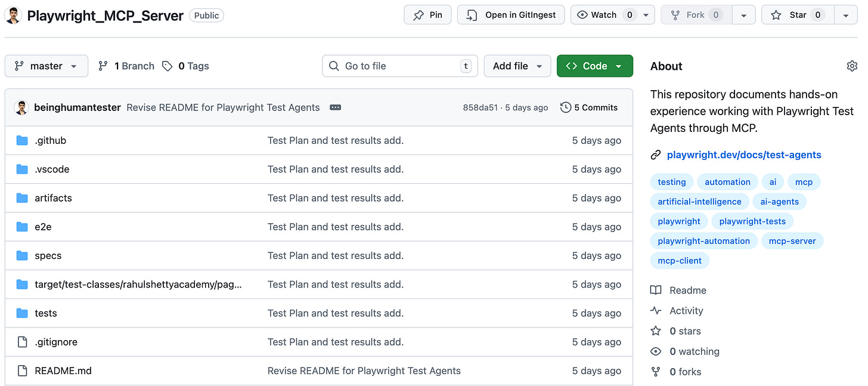The width and height of the screenshot is (868, 386).
Task: Open the 0 Tags link
Action: [x=185, y=66]
